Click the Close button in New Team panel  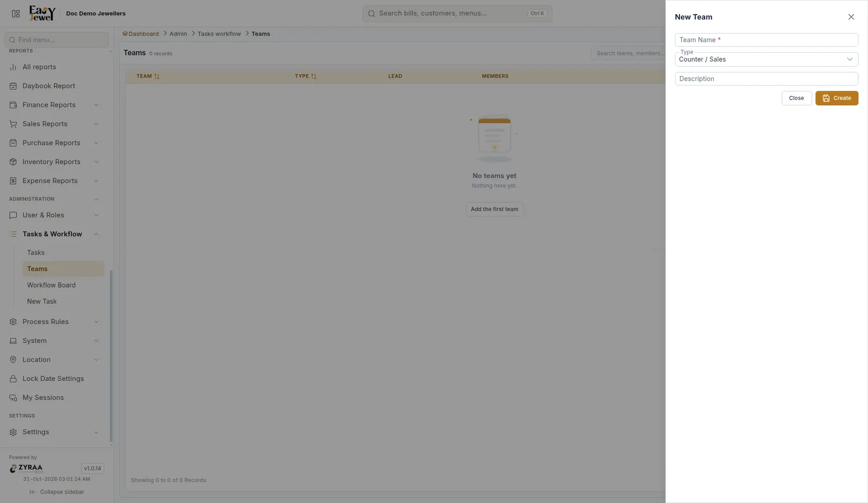pos(796,98)
